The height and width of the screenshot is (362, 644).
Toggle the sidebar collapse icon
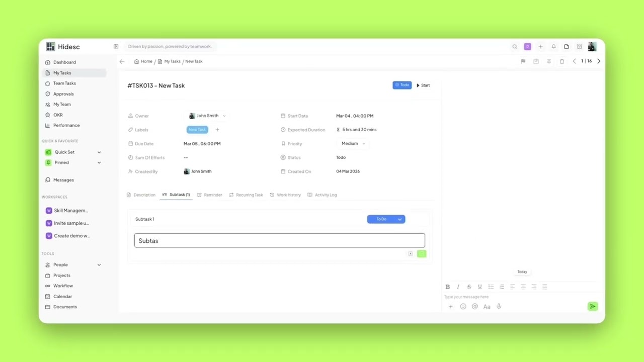coord(116,46)
